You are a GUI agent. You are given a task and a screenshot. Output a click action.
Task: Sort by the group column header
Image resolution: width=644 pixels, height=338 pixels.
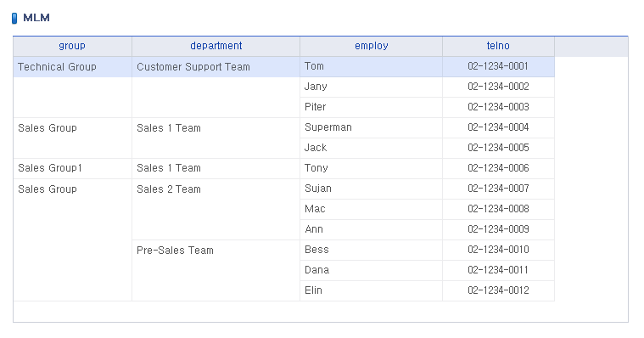pyautogui.click(x=72, y=46)
